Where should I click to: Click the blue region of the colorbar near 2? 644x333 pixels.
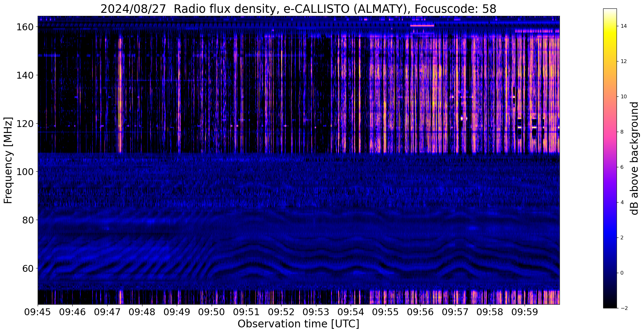tap(610, 238)
